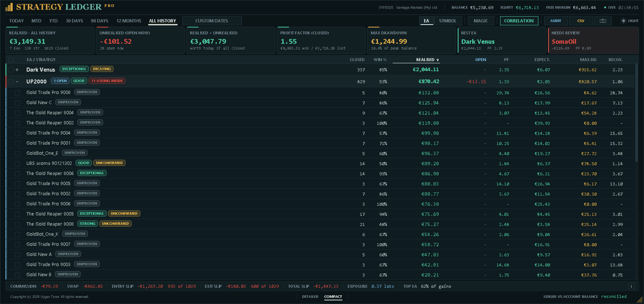
Task: Click the DECAYING badge on Dark Venus
Action: pyautogui.click(x=102, y=69)
